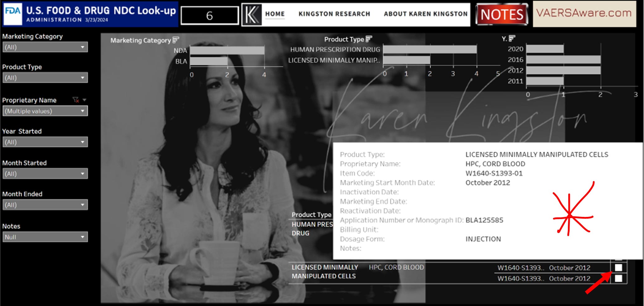Screen dimensions: 644x306
Task: Click the red NOTES button
Action: point(502,14)
